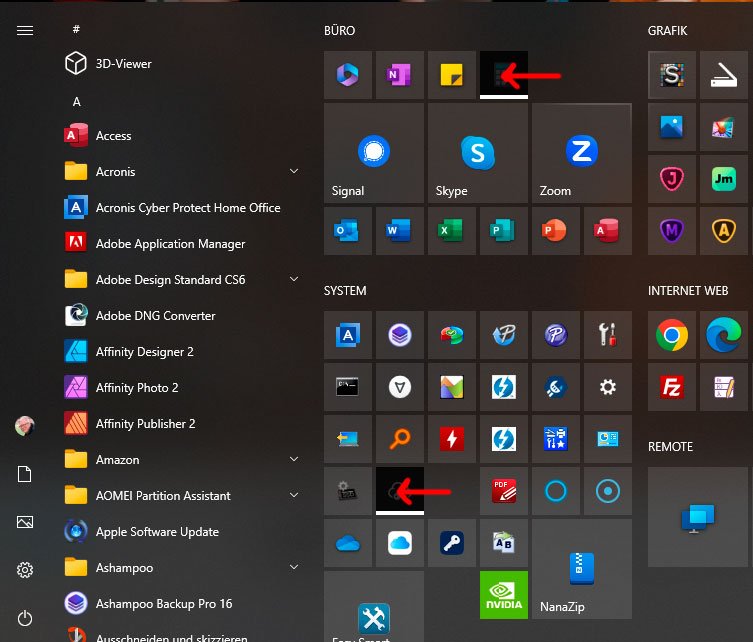Click the Power button in the sidebar
The height and width of the screenshot is (642, 753).
point(25,619)
